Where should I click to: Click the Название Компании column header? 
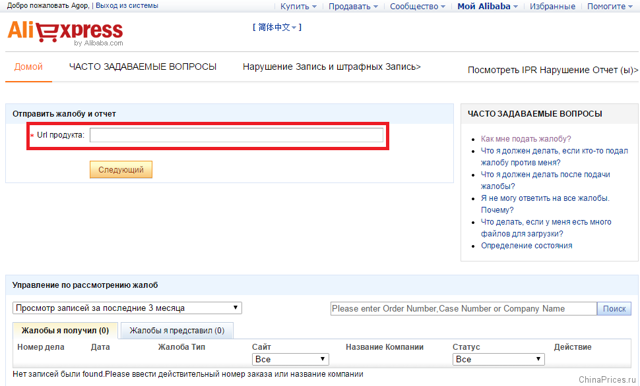384,347
